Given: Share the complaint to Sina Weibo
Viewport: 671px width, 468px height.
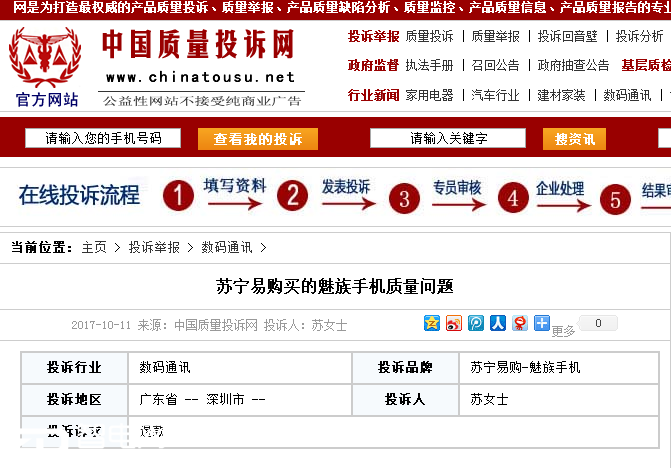Looking at the screenshot, I should click(x=454, y=323).
